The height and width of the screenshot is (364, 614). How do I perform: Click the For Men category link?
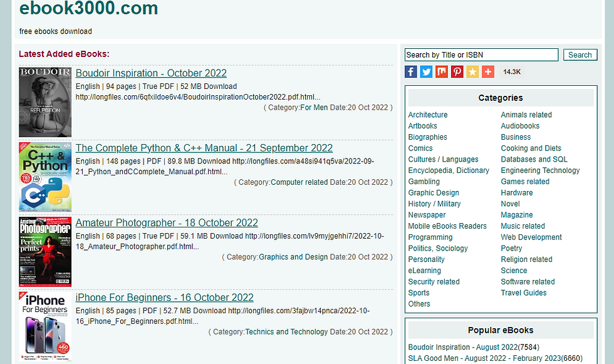coord(314,107)
